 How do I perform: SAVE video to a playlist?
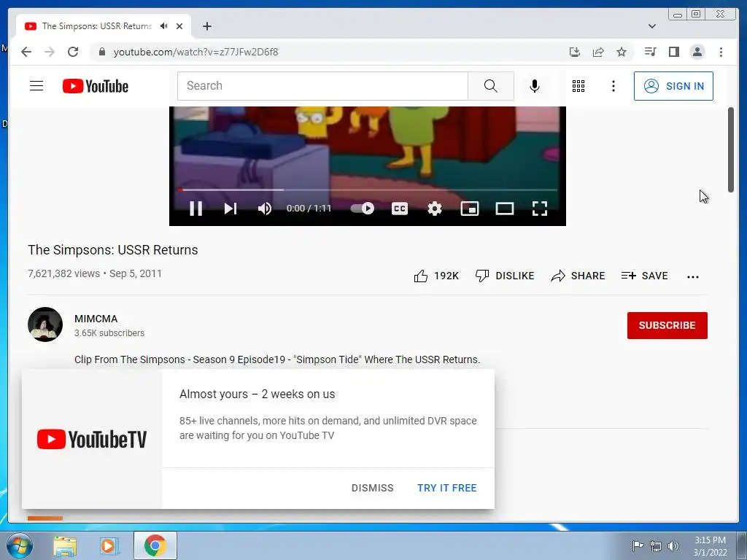tap(645, 276)
